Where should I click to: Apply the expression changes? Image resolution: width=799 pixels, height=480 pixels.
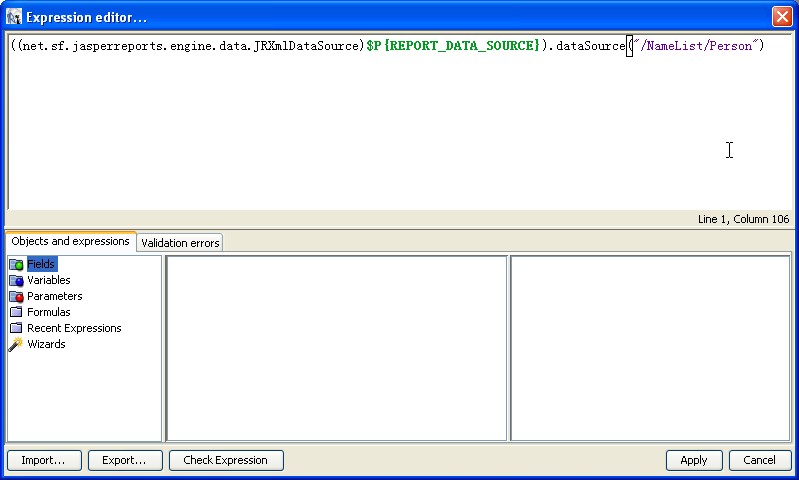coord(694,460)
